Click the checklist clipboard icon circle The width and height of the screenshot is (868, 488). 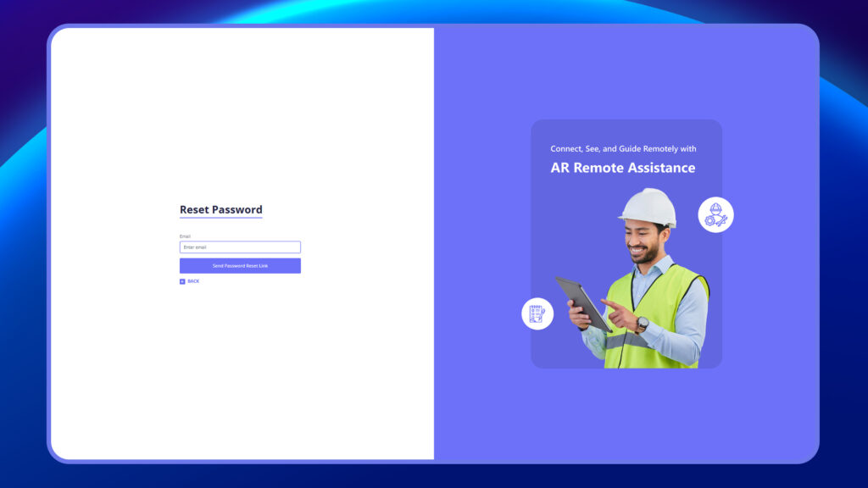coord(537,313)
